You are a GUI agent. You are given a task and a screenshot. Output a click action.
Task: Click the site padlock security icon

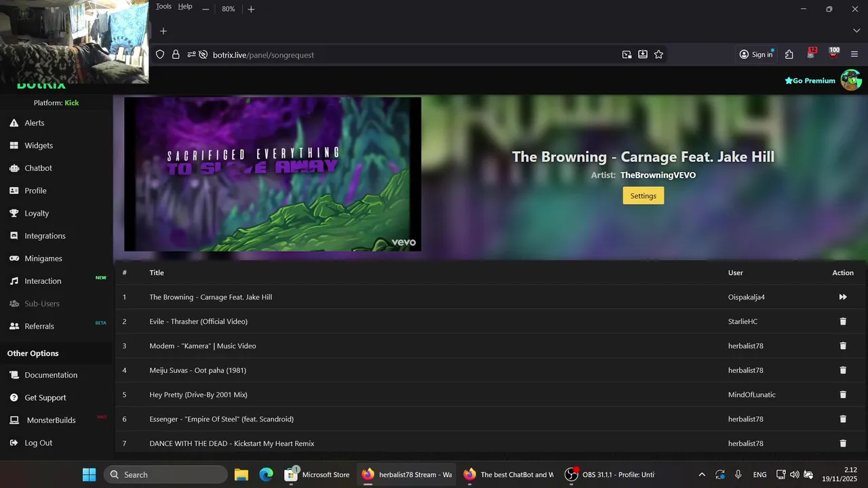176,54
